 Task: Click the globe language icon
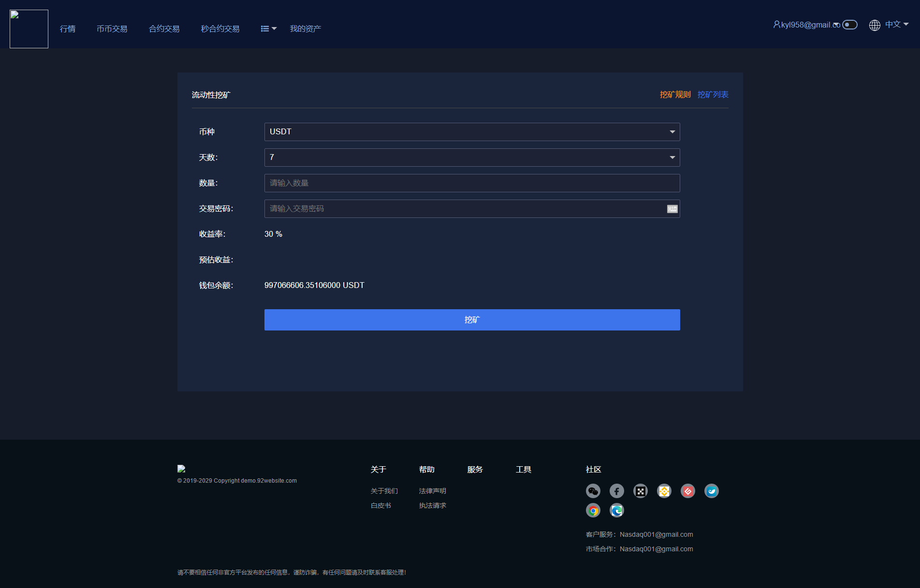tap(875, 25)
